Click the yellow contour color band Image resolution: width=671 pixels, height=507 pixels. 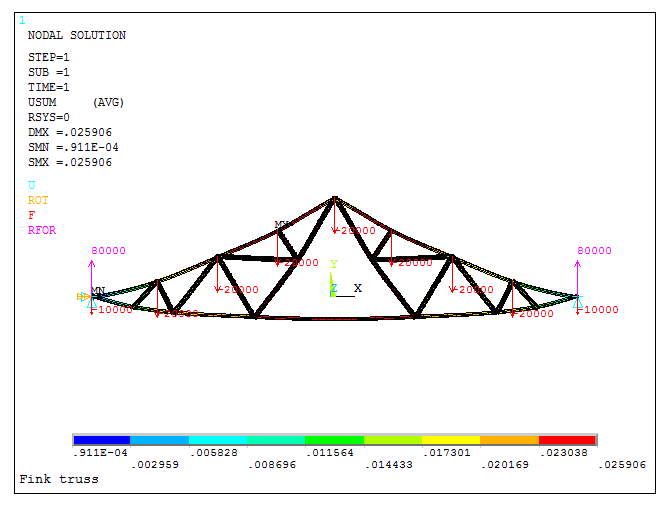point(451,440)
